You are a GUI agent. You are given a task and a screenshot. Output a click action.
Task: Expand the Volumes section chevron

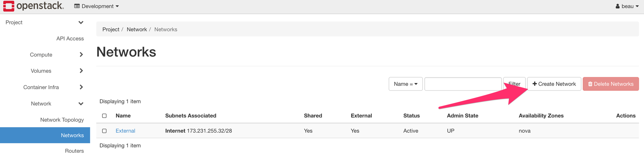pyautogui.click(x=81, y=71)
